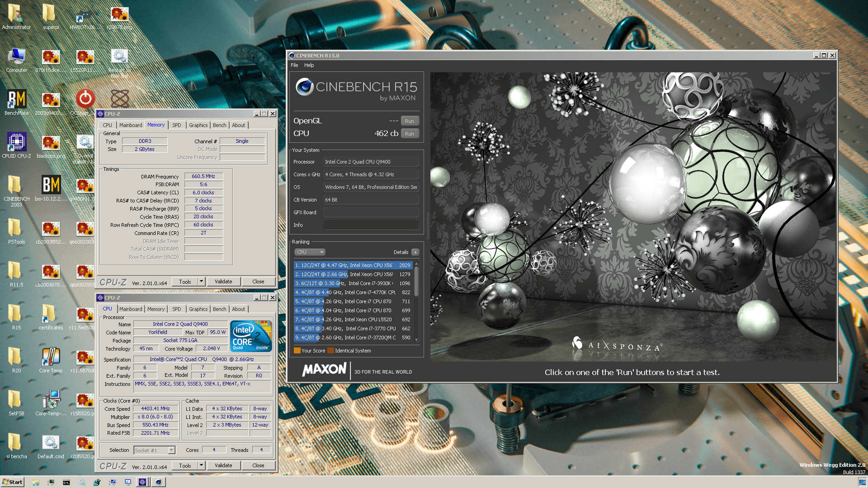Click the Identical System brown legend swatch
Screen dimensions: 868x488
330,350
